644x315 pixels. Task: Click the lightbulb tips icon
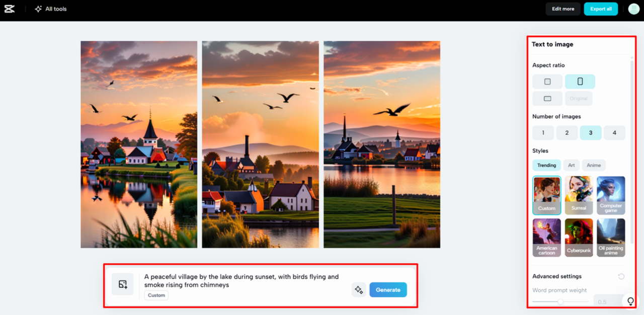click(630, 301)
